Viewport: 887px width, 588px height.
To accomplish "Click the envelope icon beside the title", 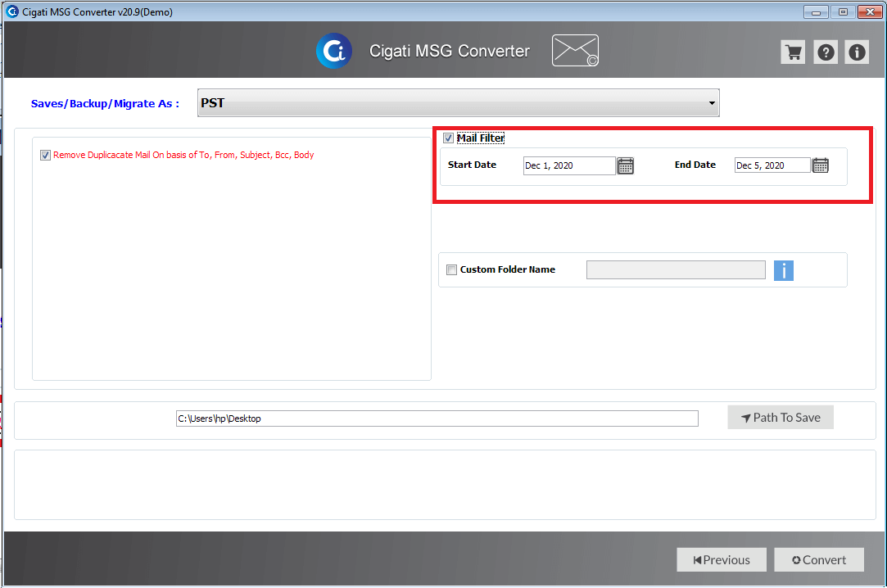I will (x=575, y=50).
